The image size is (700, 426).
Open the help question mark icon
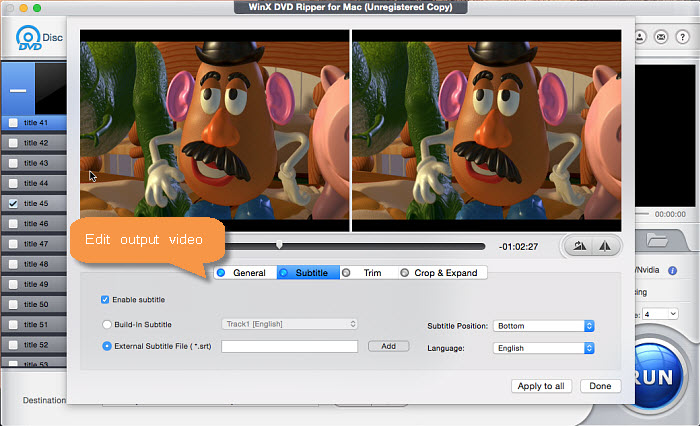(x=682, y=37)
